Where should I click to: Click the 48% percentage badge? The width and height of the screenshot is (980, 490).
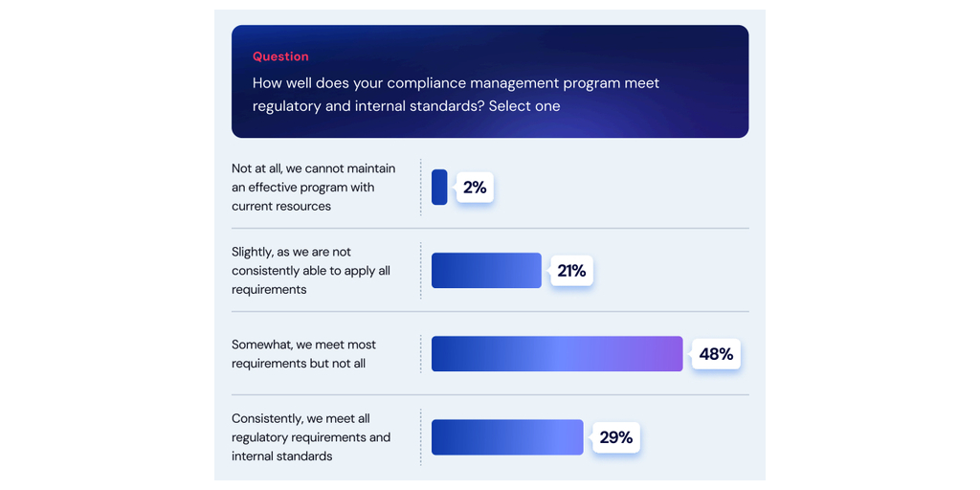click(716, 354)
